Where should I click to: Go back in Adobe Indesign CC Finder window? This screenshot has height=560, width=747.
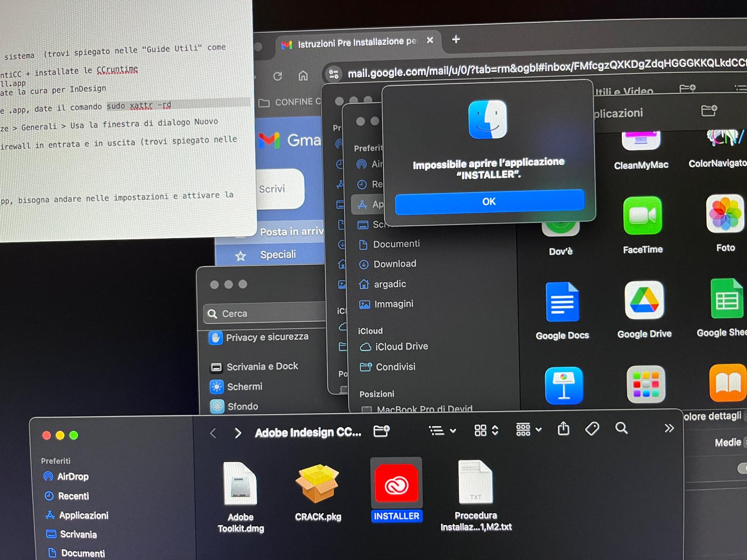click(213, 433)
